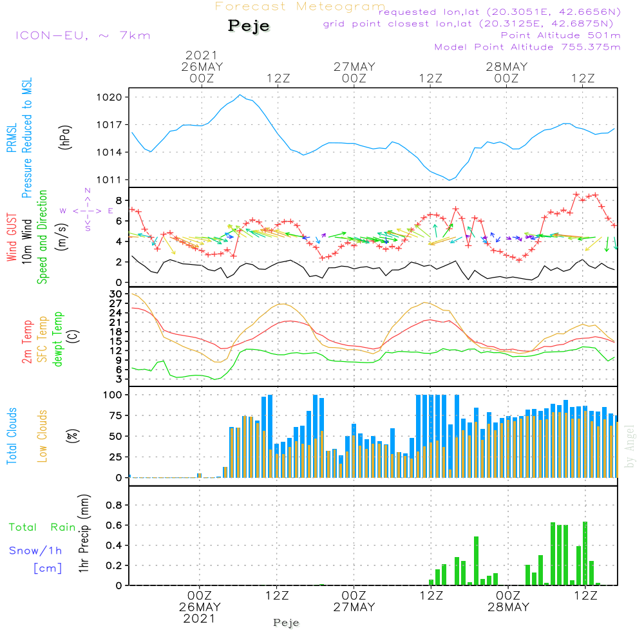
Task: Click '27MAY' label on the top time axis
Action: coord(354,66)
